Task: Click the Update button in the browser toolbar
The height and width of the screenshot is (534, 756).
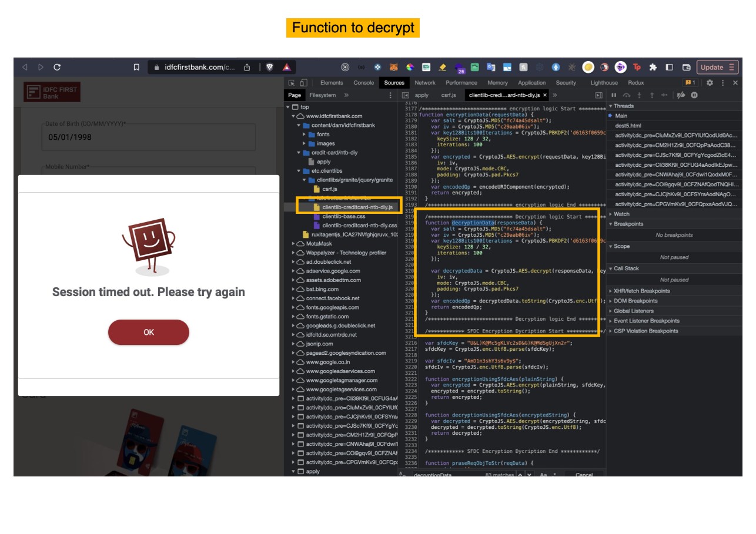Action: 717,67
